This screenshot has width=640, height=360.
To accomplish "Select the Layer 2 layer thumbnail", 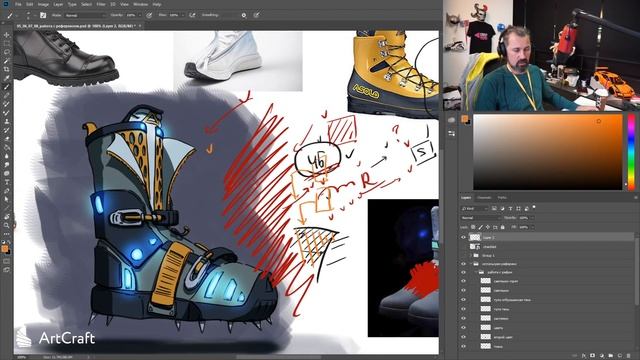I will [475, 237].
